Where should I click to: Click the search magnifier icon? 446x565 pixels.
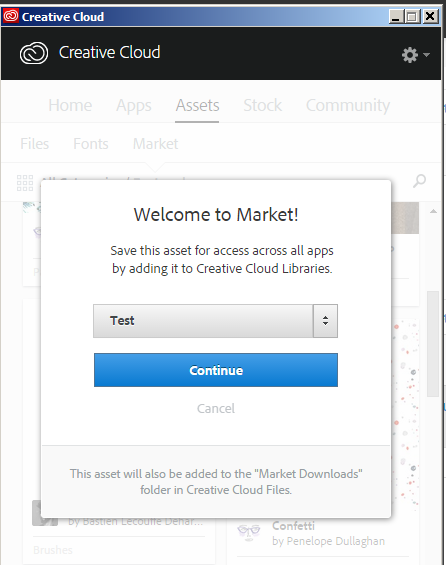(x=419, y=181)
